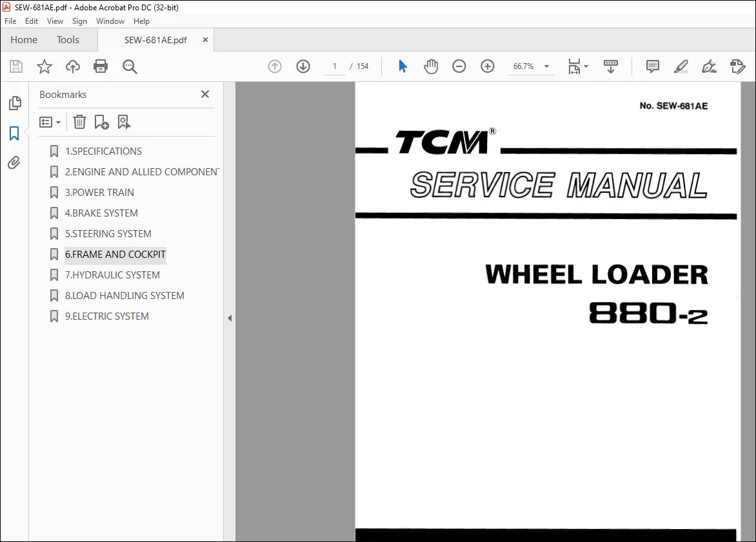The width and height of the screenshot is (756, 542).
Task: Close the SEW-681AE.pdf tab
Action: pyautogui.click(x=205, y=40)
